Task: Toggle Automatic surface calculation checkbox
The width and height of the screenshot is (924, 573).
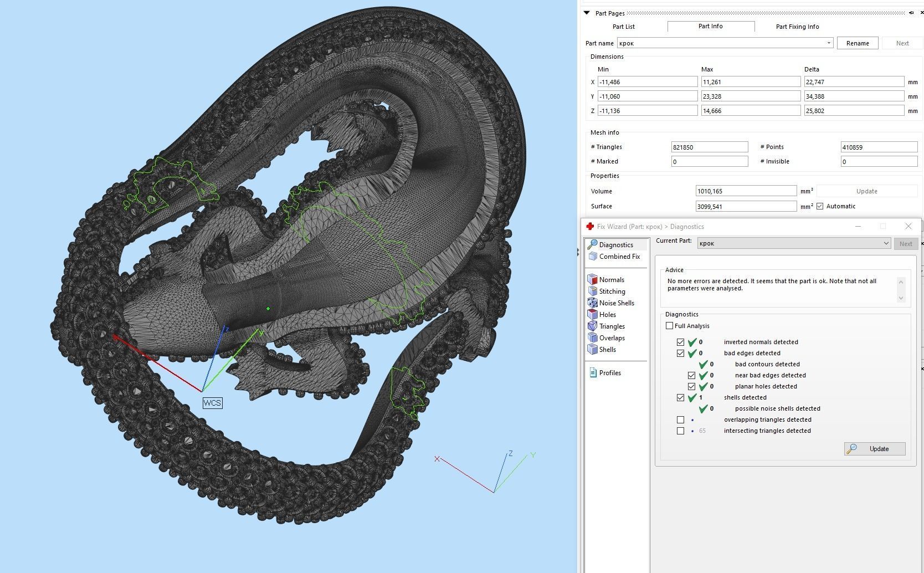Action: click(x=820, y=206)
